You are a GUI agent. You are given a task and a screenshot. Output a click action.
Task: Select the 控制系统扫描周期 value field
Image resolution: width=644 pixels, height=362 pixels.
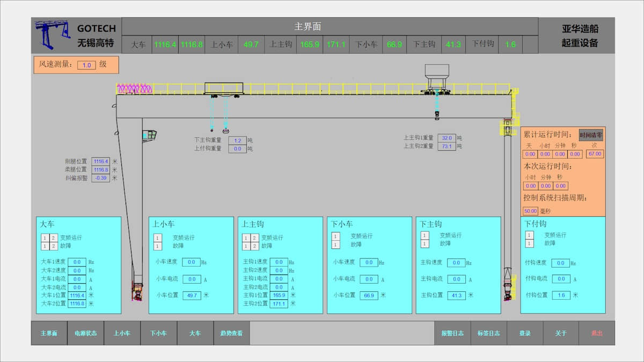(x=530, y=211)
